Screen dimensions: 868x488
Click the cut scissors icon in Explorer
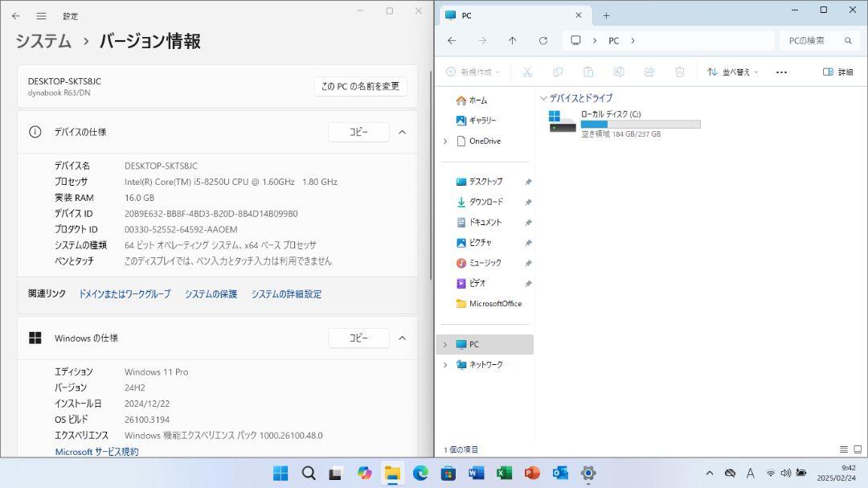pyautogui.click(x=527, y=72)
